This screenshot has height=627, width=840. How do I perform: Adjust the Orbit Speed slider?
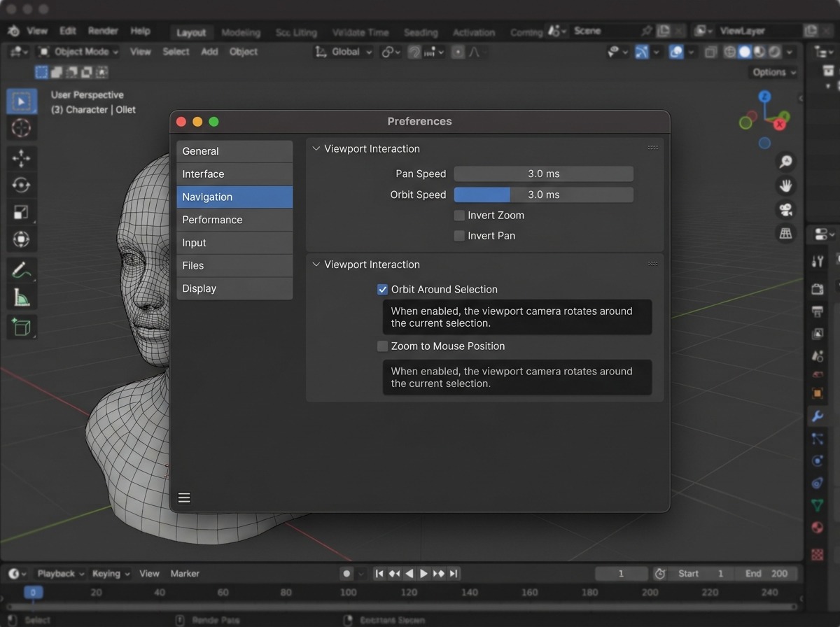[544, 195]
